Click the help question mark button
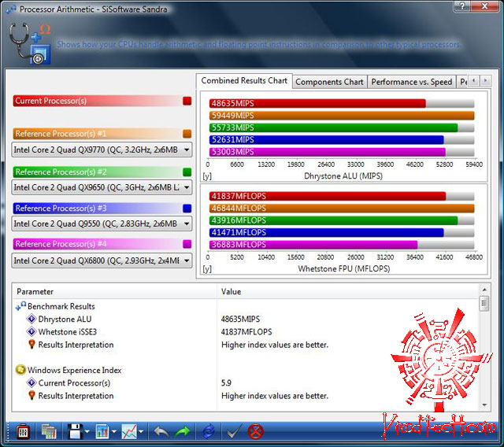The width and height of the screenshot is (504, 447). pyautogui.click(x=462, y=6)
